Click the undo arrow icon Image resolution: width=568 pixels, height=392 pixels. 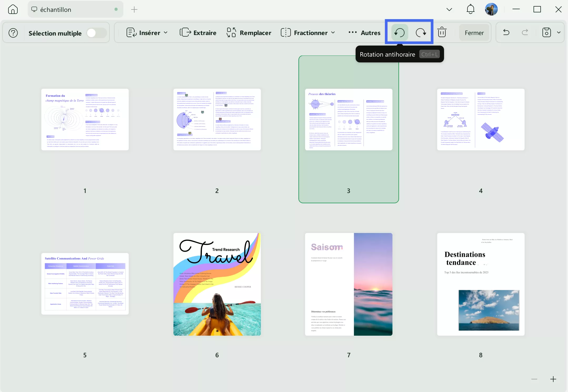click(x=506, y=33)
